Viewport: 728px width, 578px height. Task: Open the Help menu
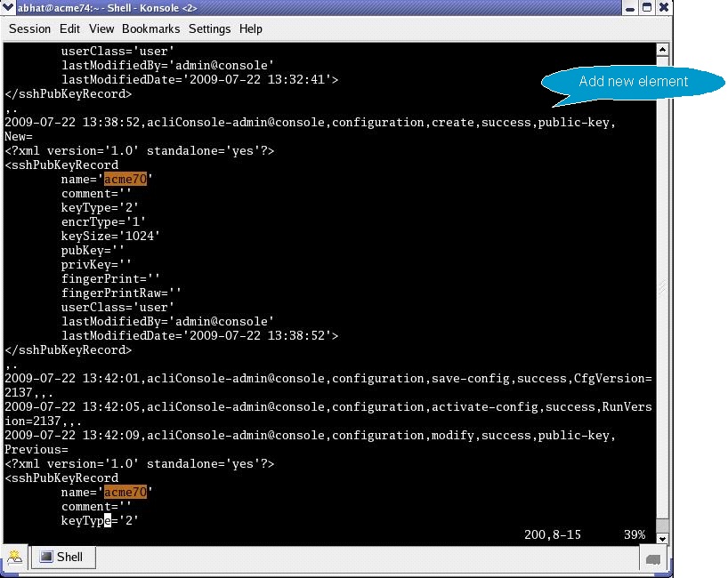pyautogui.click(x=251, y=28)
